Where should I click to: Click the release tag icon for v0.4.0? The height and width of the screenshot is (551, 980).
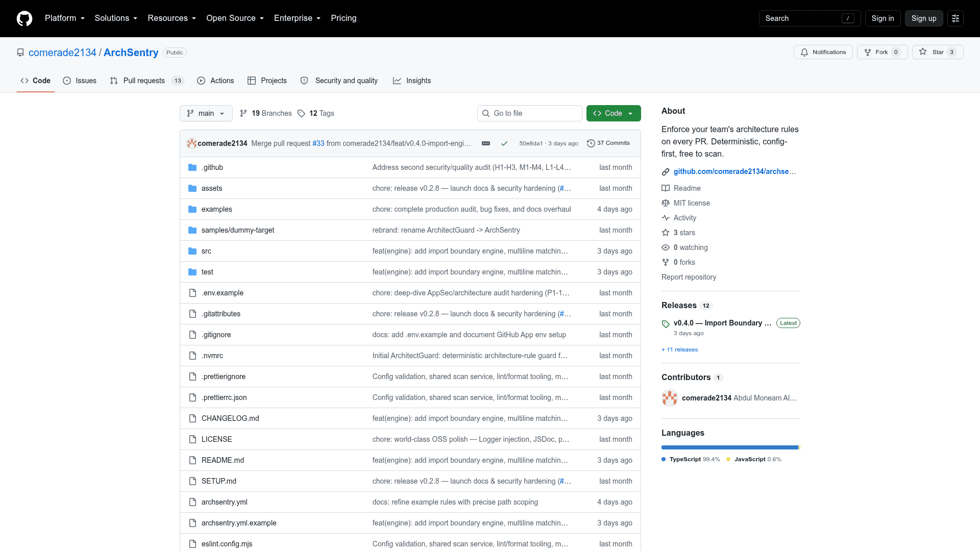click(666, 324)
